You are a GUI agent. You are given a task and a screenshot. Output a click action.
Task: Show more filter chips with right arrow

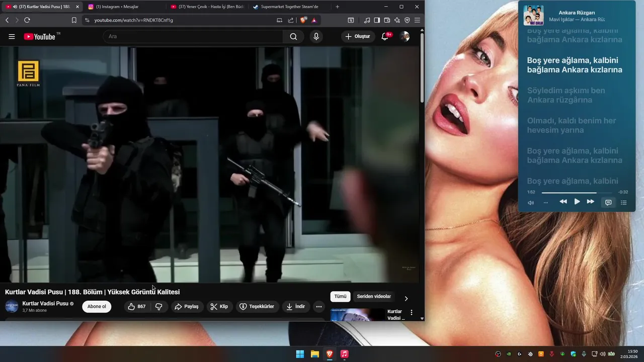point(407,298)
